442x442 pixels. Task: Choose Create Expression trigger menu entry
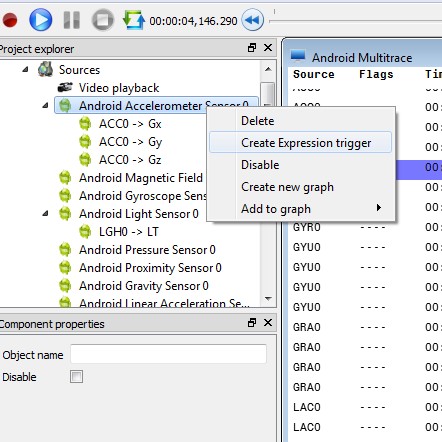click(300, 143)
